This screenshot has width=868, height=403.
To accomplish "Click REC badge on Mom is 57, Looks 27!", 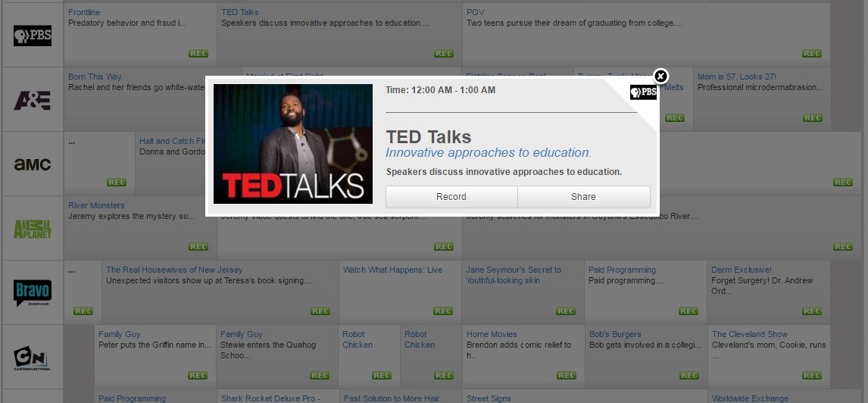I will pyautogui.click(x=812, y=118).
